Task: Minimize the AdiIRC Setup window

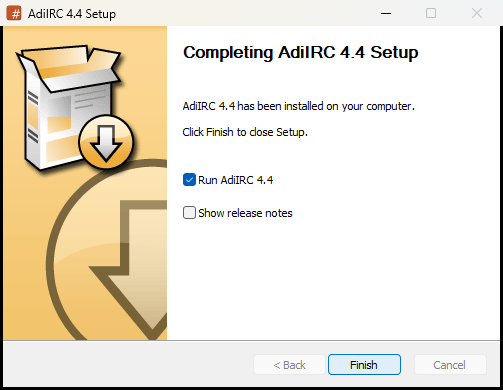Action: [386, 13]
